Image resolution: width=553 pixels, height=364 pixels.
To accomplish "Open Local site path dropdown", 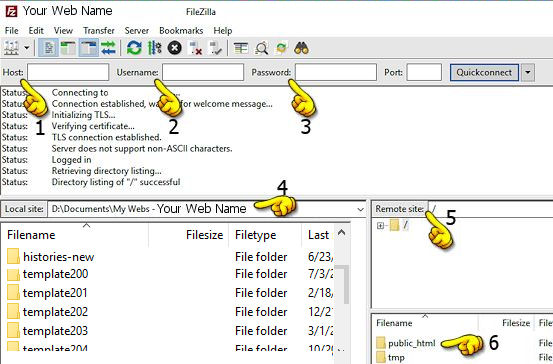I will click(360, 209).
